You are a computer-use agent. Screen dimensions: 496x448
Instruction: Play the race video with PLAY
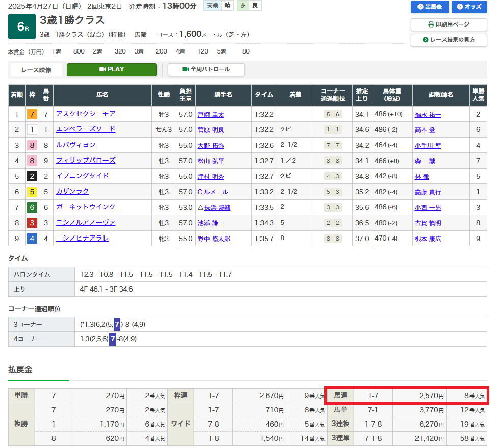coord(112,69)
